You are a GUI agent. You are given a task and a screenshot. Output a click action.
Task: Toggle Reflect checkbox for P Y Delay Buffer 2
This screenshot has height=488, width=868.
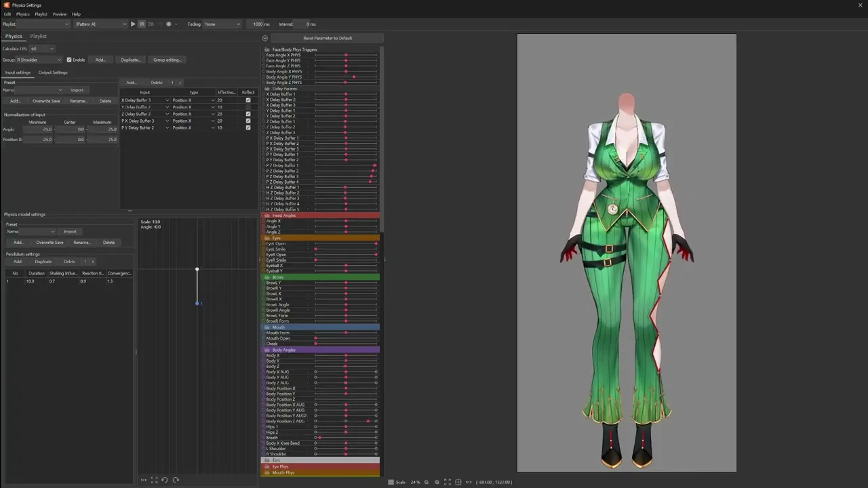point(248,127)
